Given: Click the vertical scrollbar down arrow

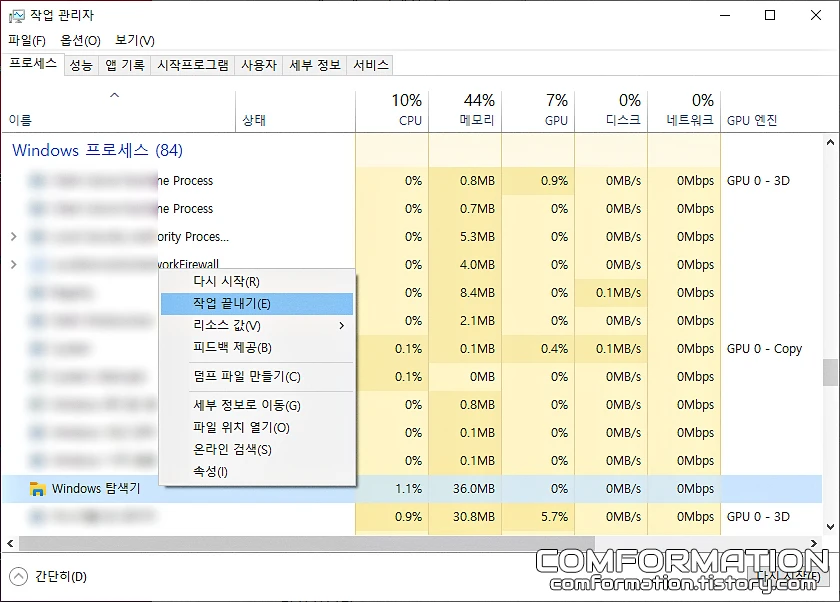Looking at the screenshot, I should tap(830, 526).
